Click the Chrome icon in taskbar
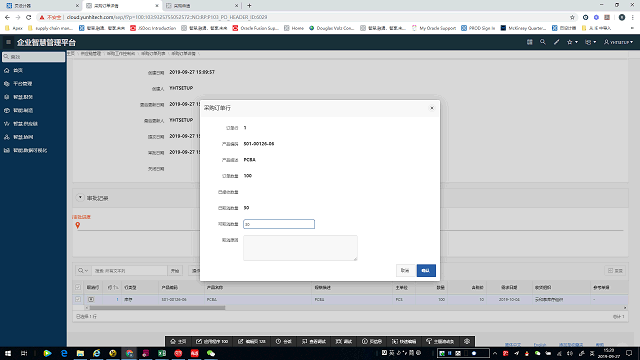The width and height of the screenshot is (640, 360). pyautogui.click(x=129, y=353)
